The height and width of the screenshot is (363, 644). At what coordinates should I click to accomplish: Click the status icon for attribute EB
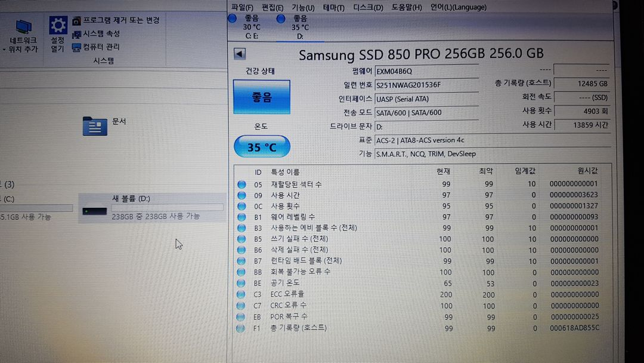[x=241, y=317]
